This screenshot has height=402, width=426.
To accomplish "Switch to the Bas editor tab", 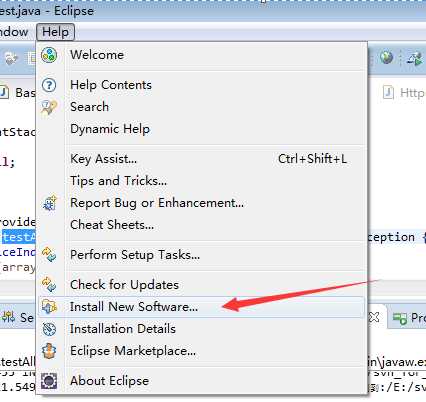I will pos(17,93).
